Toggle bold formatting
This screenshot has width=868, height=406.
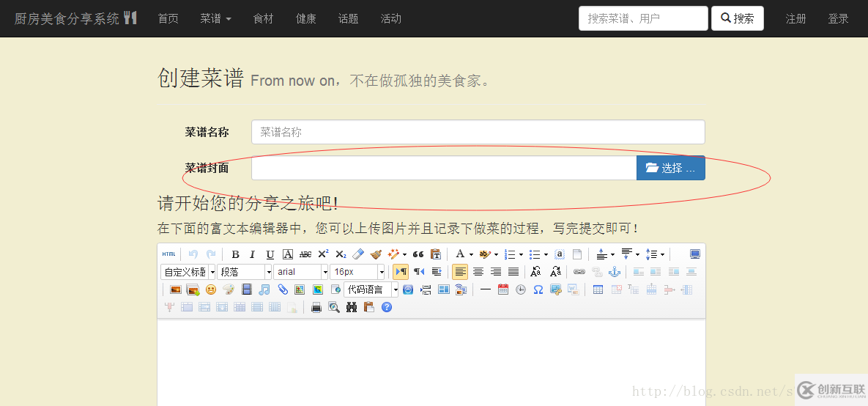coord(235,254)
